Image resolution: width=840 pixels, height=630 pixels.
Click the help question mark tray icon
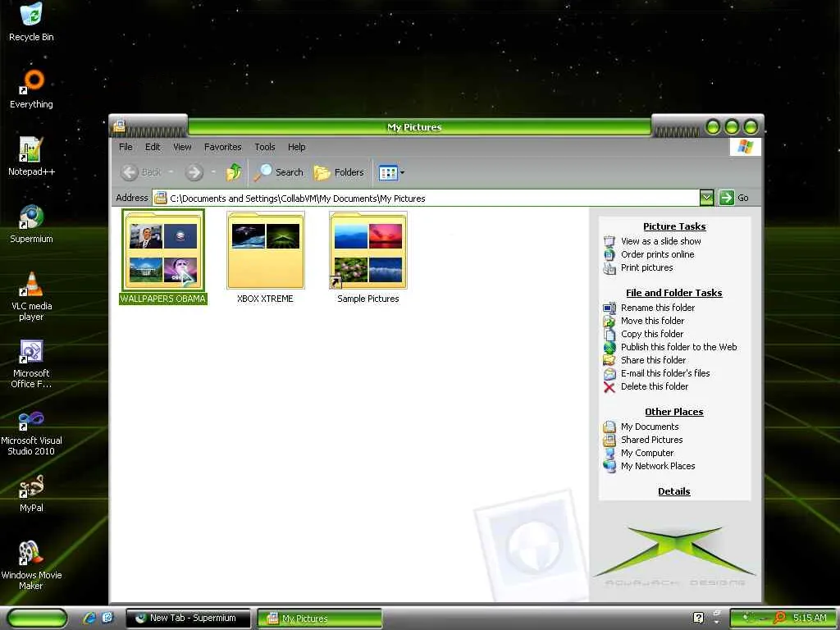point(698,618)
